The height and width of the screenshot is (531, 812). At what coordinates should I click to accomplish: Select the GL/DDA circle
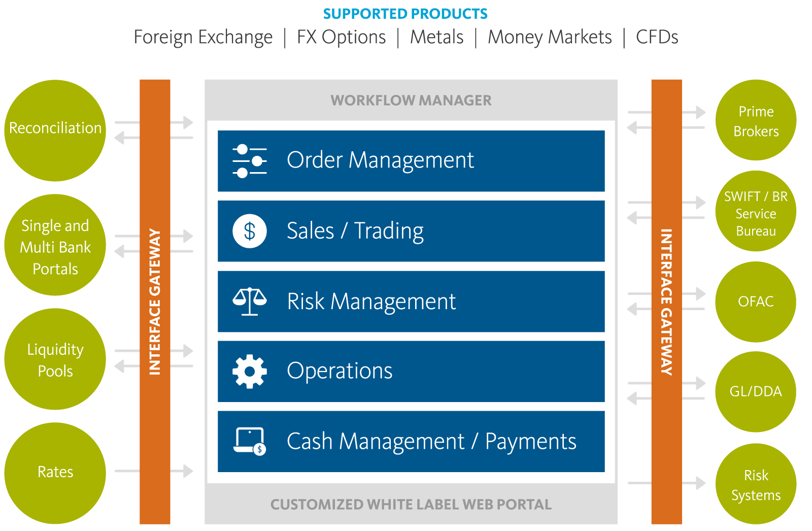pos(755,391)
